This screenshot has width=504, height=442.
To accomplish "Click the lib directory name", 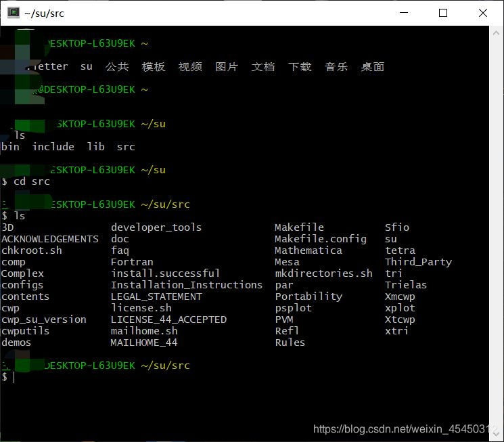I will pos(96,147).
